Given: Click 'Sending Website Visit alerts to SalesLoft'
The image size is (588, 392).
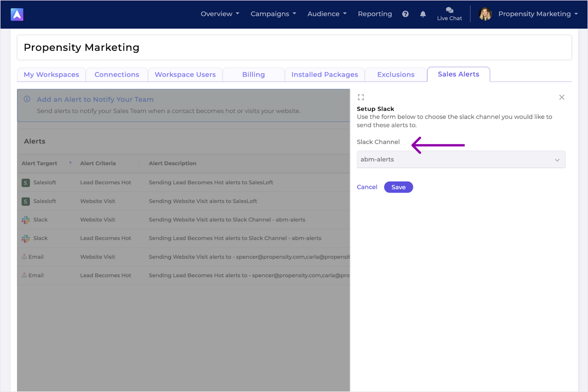Looking at the screenshot, I should (203, 201).
